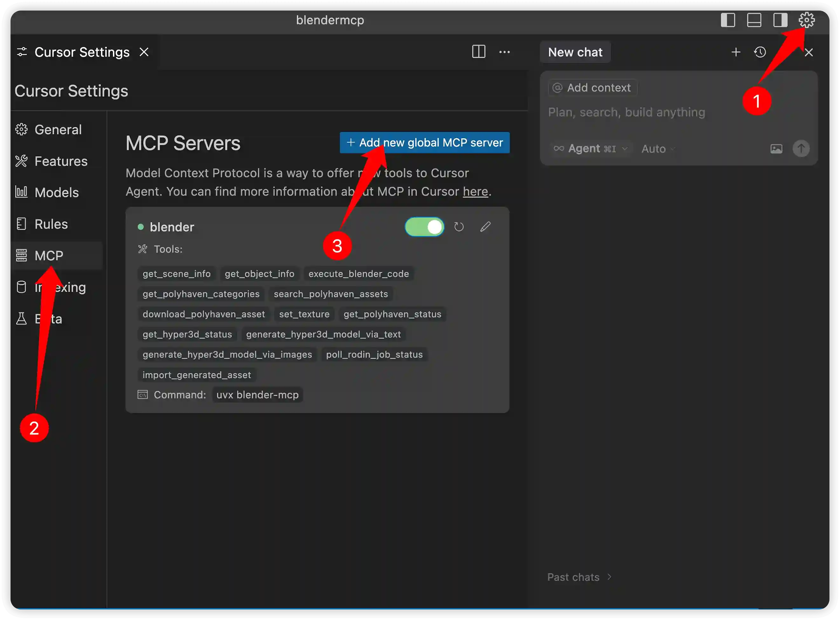Click the split editor icon
Screen dimensions: 840x620
click(x=479, y=52)
